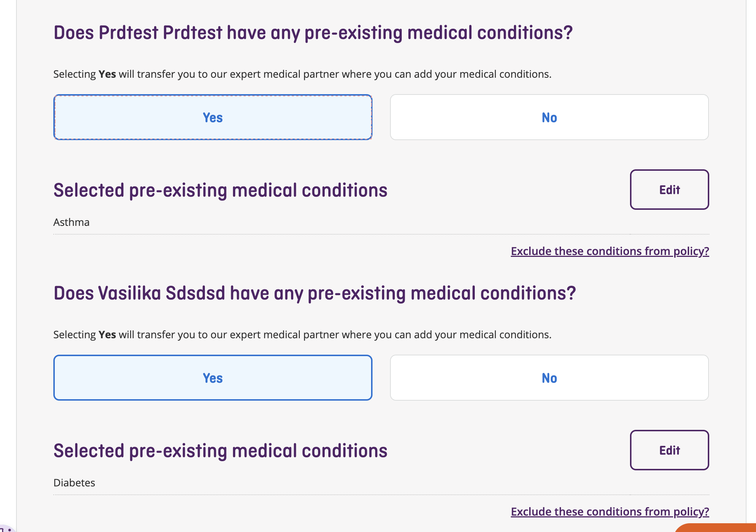This screenshot has height=532, width=756.
Task: Choose No for Prdtest Prdtest medical conditions
Action: coord(549,117)
